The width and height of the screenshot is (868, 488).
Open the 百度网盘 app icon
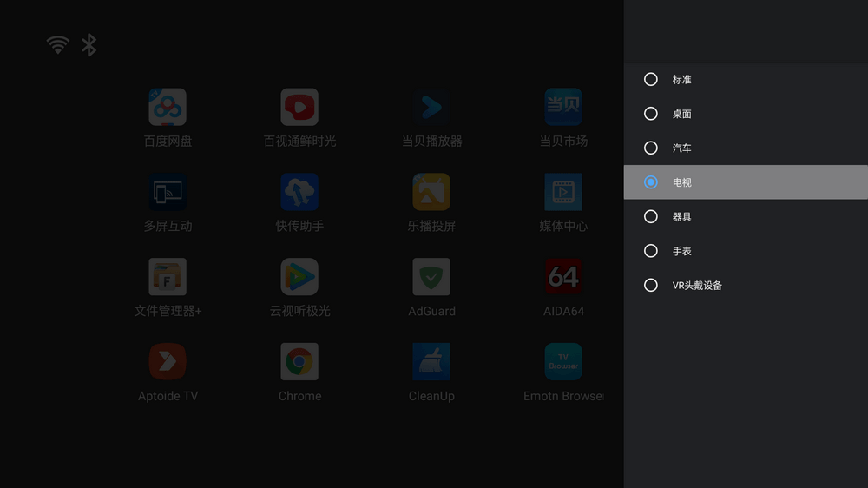tap(168, 108)
